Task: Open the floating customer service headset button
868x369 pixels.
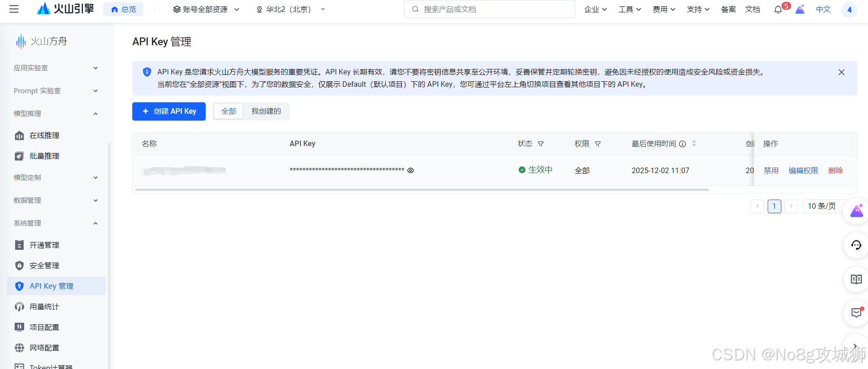Action: point(856,245)
